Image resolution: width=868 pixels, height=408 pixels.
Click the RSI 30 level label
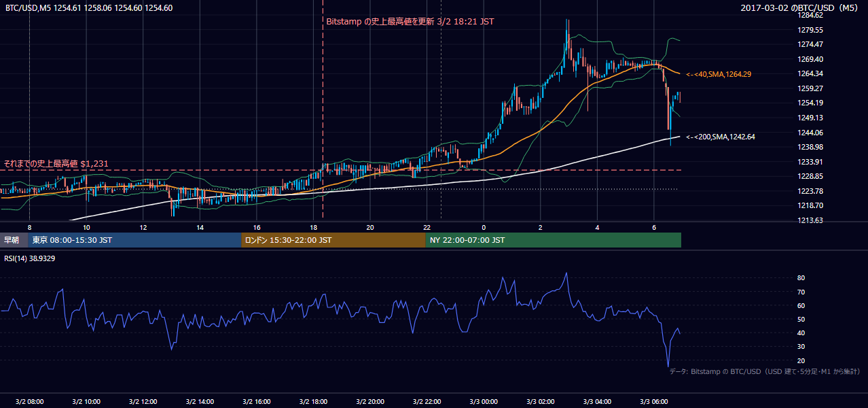click(x=801, y=347)
